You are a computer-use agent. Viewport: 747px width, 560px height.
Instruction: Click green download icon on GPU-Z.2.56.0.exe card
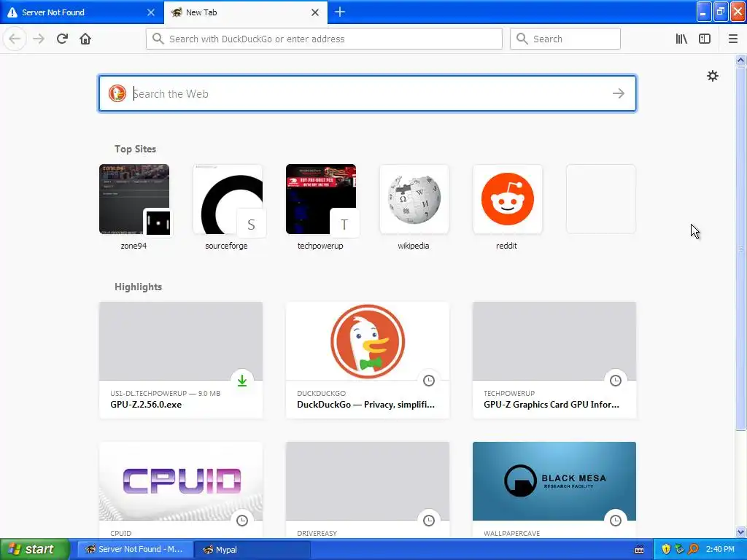coord(242,381)
